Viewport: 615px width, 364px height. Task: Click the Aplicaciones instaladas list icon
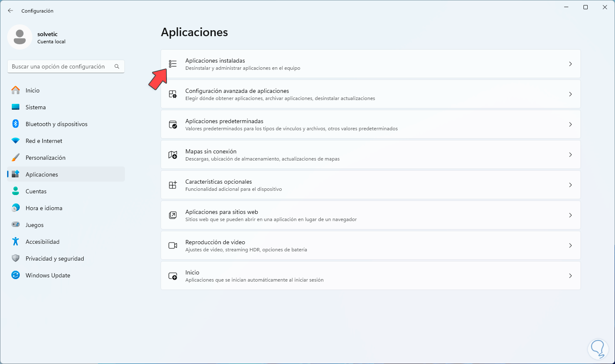pyautogui.click(x=173, y=64)
